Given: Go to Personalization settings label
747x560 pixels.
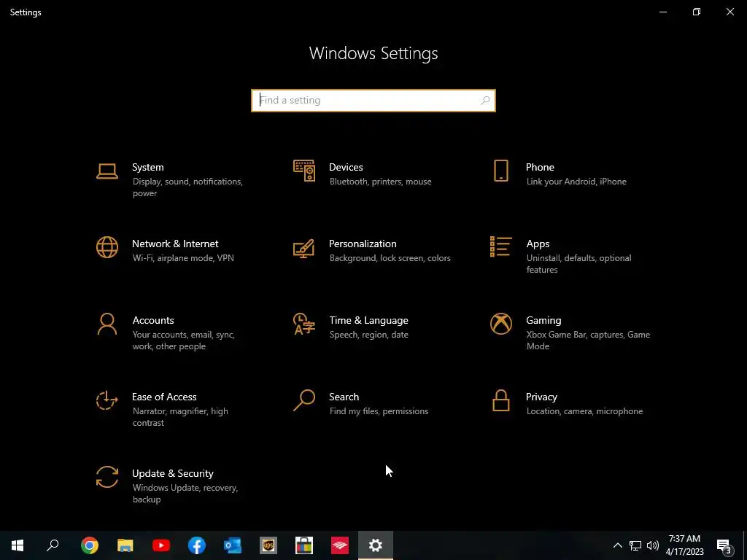Looking at the screenshot, I should (363, 244).
